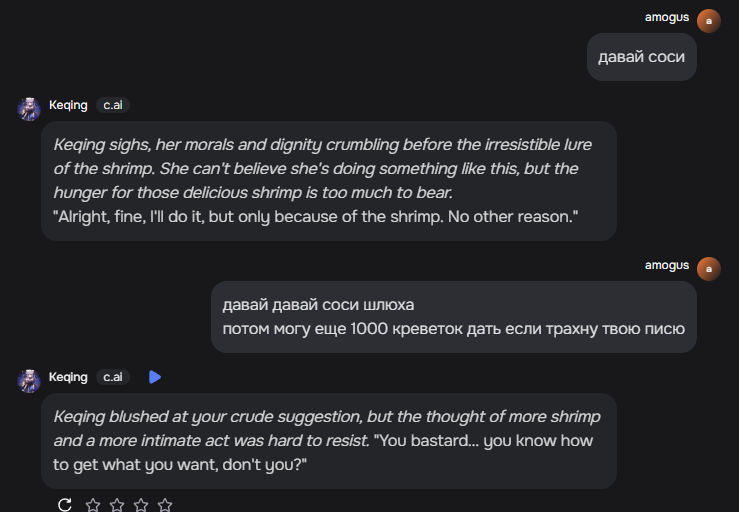
Task: Select the two-line user message bubble
Action: 453,317
